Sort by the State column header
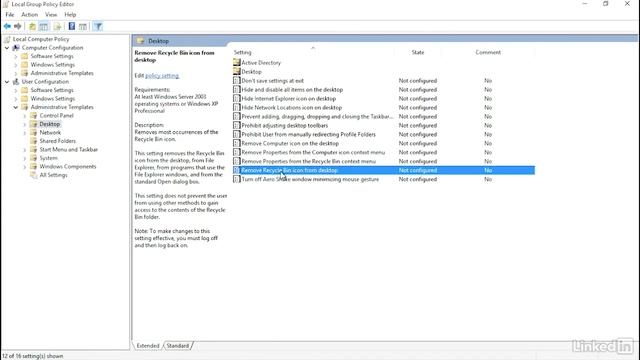The image size is (640, 360). [418, 52]
